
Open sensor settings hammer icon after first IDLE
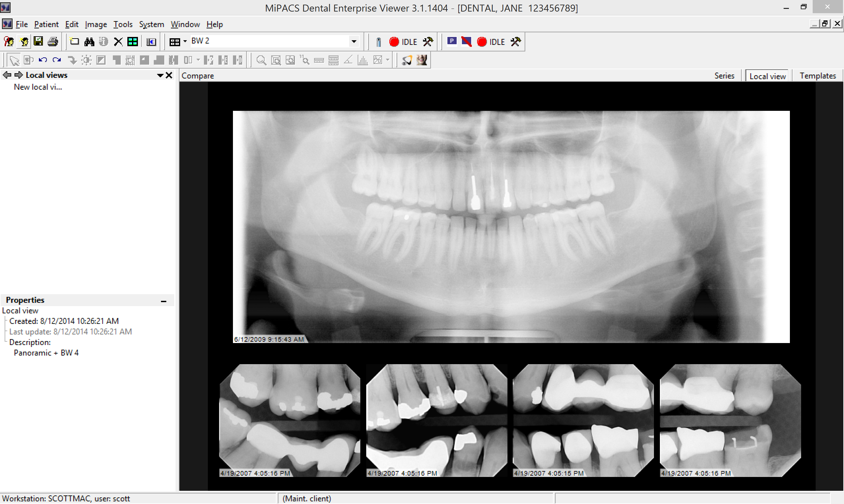pos(428,42)
